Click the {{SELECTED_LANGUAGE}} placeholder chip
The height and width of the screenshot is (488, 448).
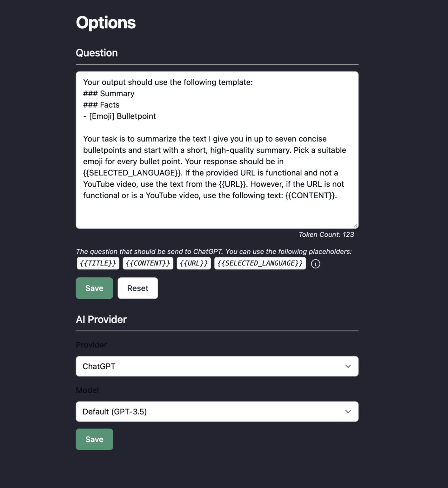tap(260, 263)
